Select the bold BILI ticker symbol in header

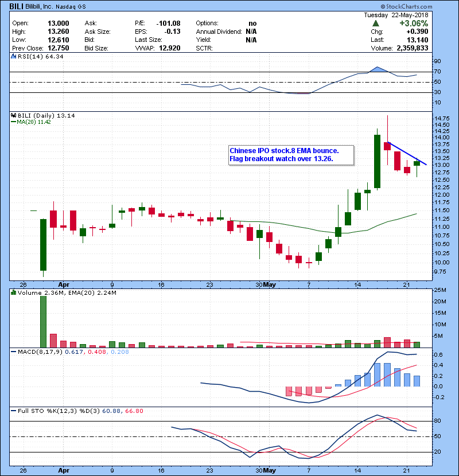16,6
